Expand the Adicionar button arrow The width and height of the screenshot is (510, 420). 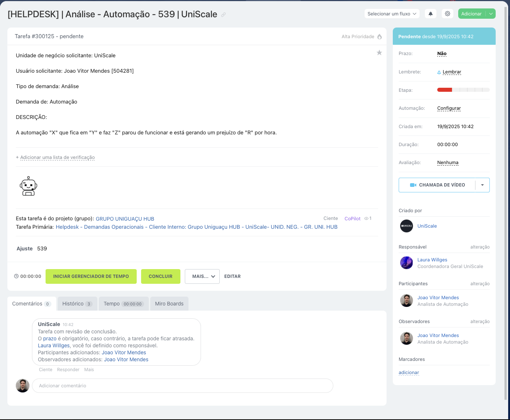pyautogui.click(x=491, y=14)
